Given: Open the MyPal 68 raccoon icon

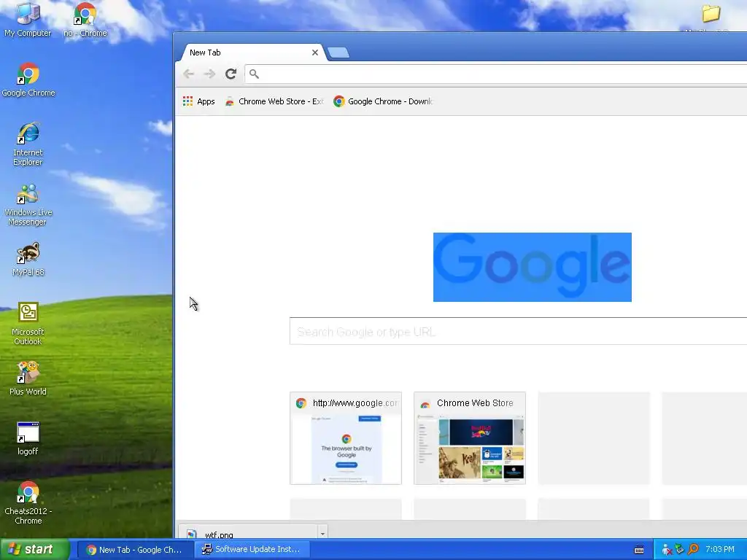Looking at the screenshot, I should coord(28,259).
